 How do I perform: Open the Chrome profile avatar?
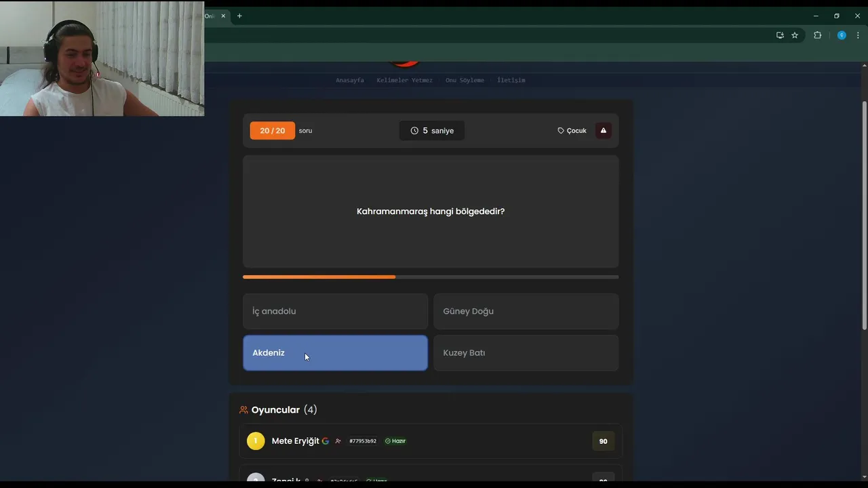pyautogui.click(x=842, y=35)
